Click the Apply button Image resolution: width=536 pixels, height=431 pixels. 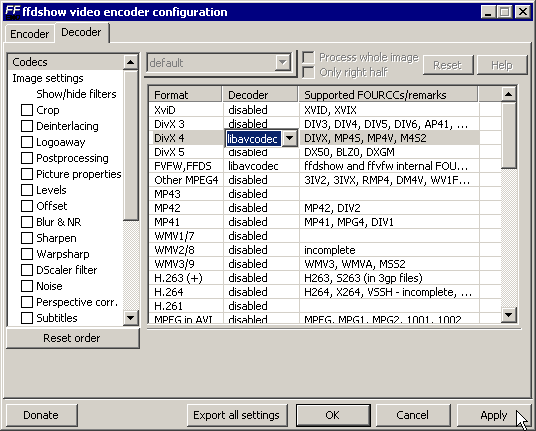click(494, 415)
